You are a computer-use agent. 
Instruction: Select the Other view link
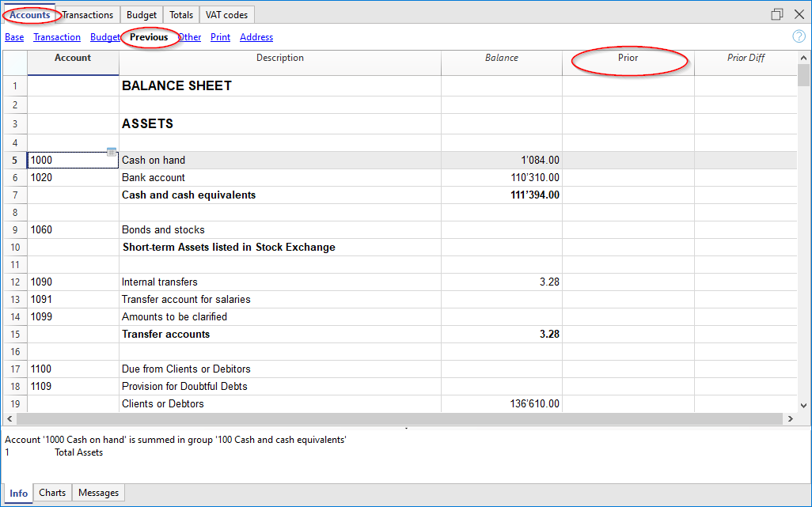pyautogui.click(x=190, y=37)
